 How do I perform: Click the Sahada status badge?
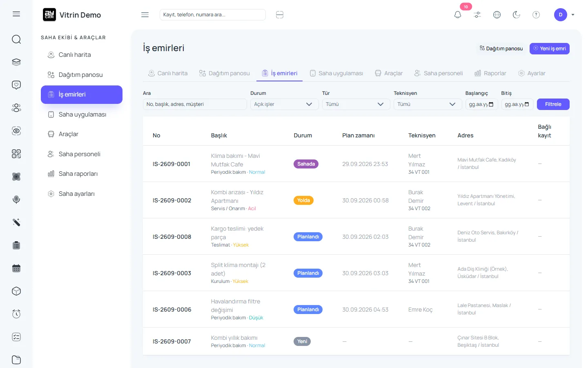point(306,164)
